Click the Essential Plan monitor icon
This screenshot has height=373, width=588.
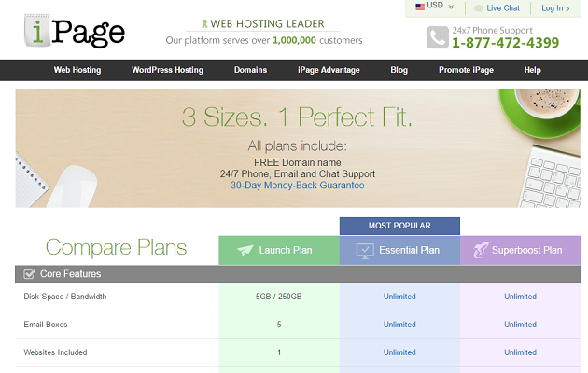click(365, 251)
